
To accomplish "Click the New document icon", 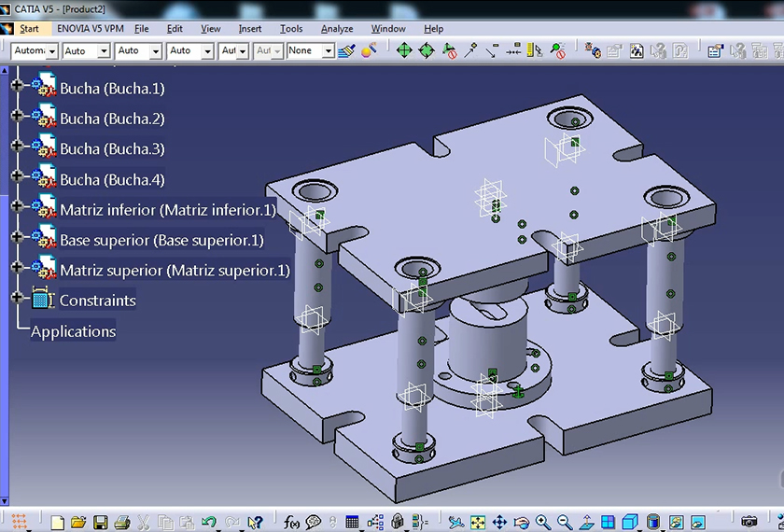I will pos(58,523).
